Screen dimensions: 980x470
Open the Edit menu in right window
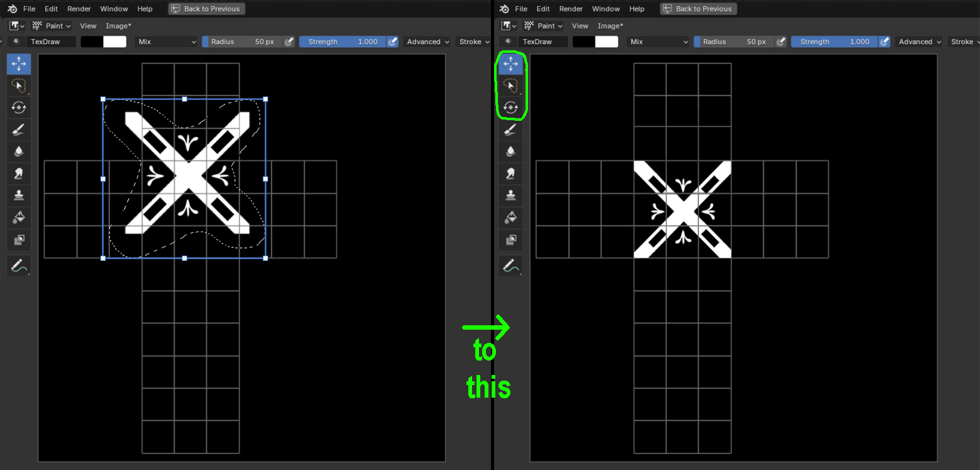pos(543,9)
